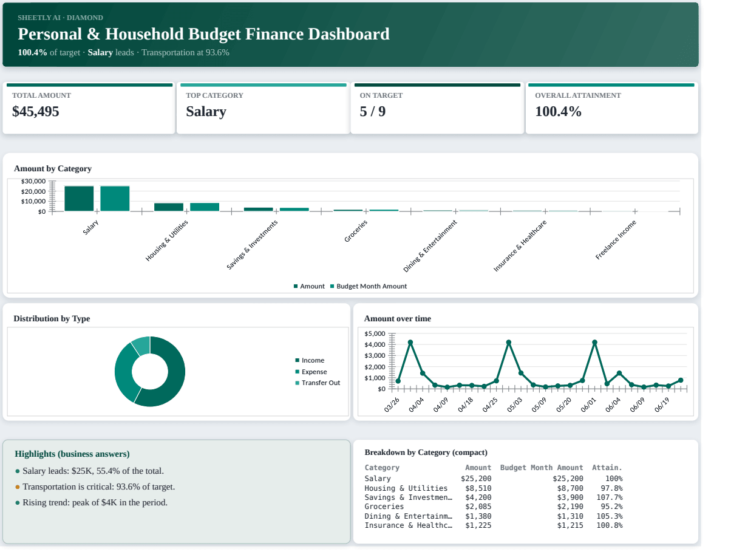
Task: Select the On Target 5 / 9 card
Action: coord(437,108)
